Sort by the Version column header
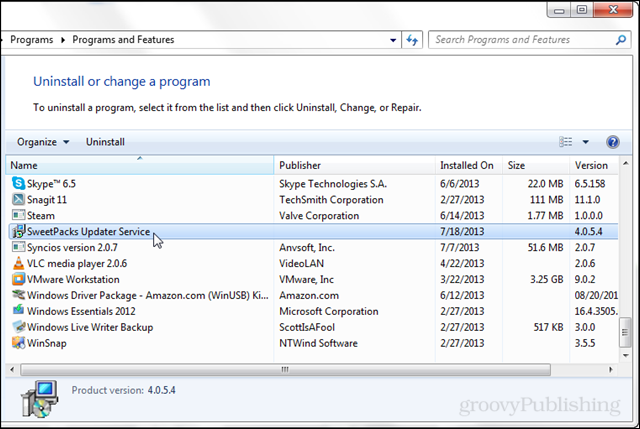640x429 pixels. click(x=594, y=165)
